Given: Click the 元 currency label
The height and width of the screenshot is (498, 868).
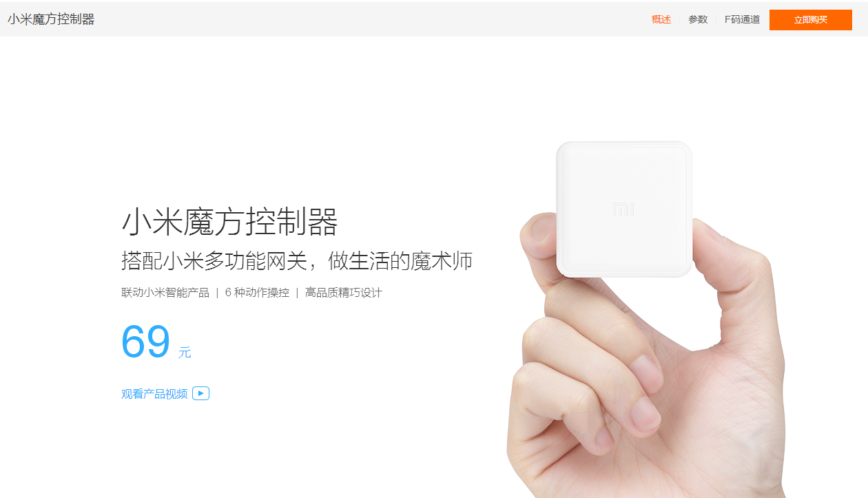Looking at the screenshot, I should click(185, 353).
